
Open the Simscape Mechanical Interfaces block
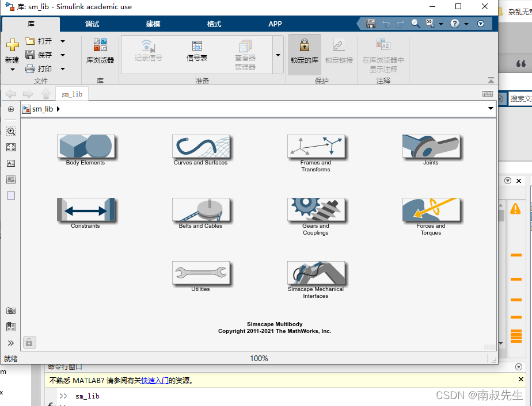(316, 273)
